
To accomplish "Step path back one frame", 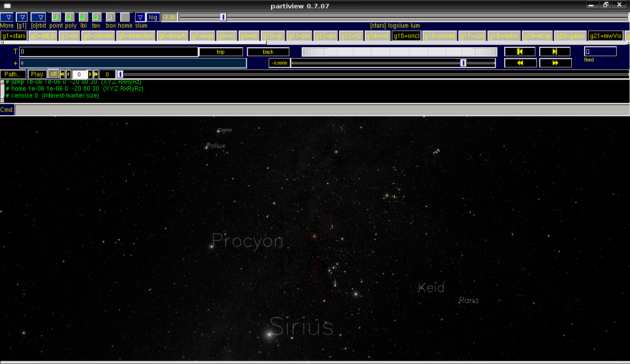I will point(69,74).
